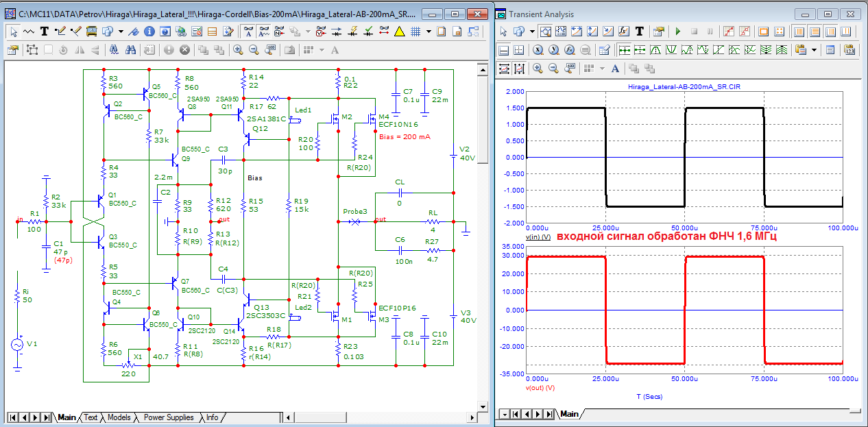Open the Info page tab
Screen dimensions: 868x427
click(213, 417)
